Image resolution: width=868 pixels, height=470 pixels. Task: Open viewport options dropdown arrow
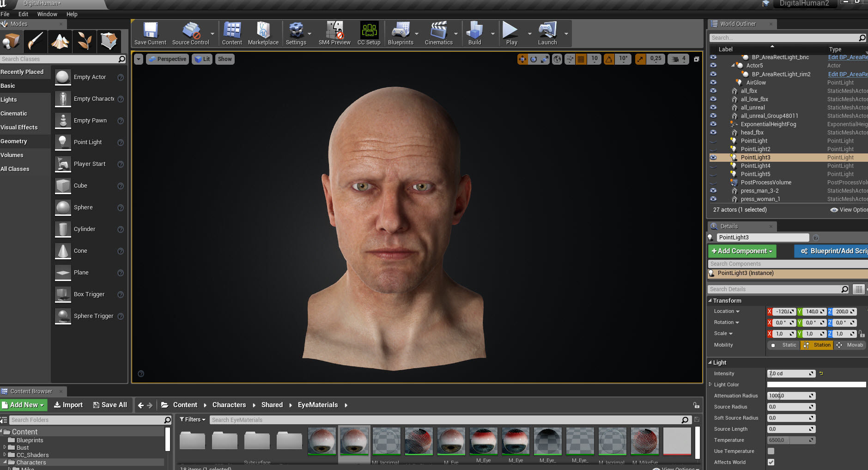click(x=139, y=59)
